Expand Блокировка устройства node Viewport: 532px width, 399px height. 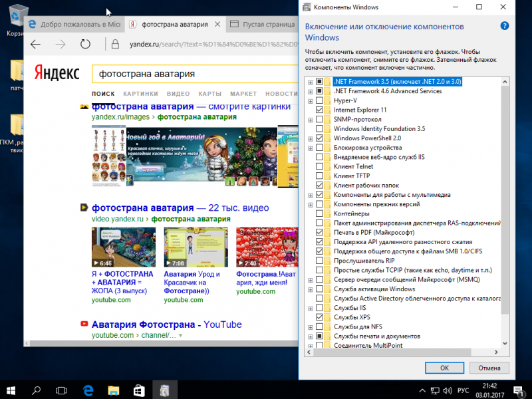[x=311, y=148]
